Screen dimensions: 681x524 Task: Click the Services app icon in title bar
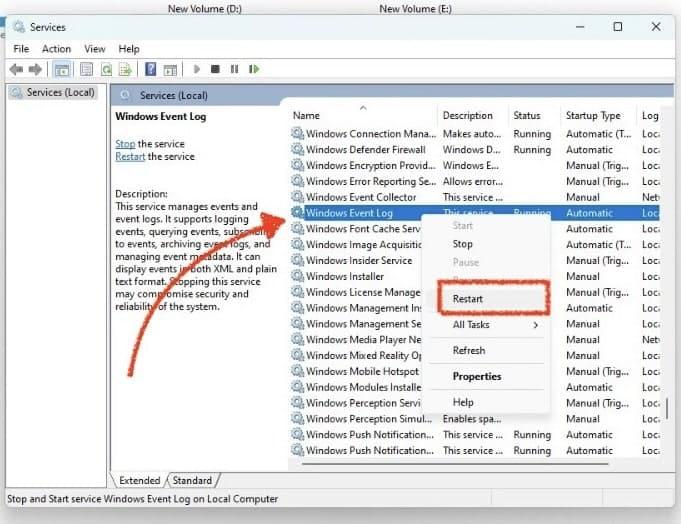pyautogui.click(x=19, y=27)
